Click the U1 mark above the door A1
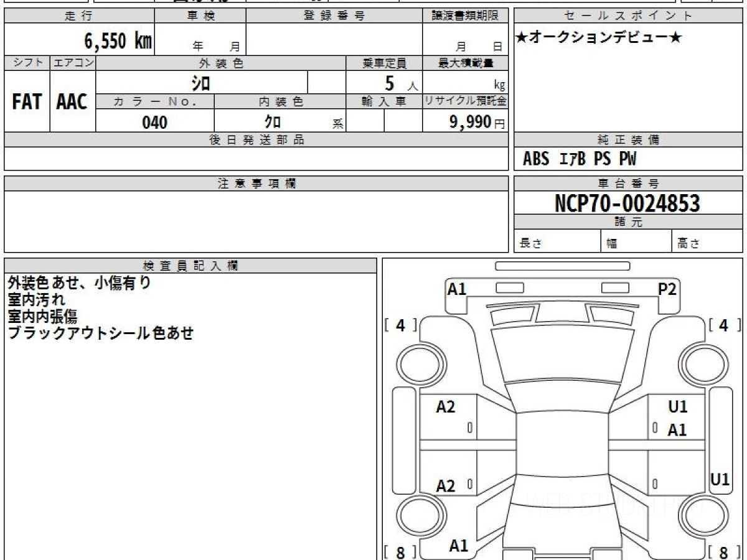 tap(678, 407)
